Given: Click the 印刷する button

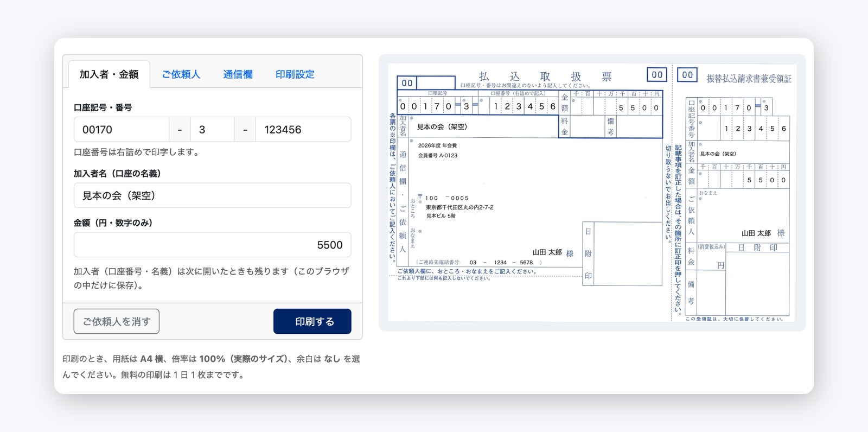Looking at the screenshot, I should 312,321.
